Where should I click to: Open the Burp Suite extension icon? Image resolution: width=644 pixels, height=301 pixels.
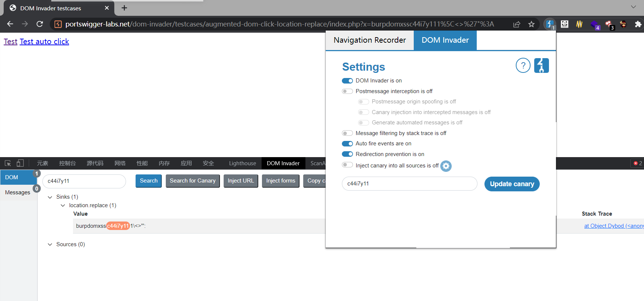550,24
